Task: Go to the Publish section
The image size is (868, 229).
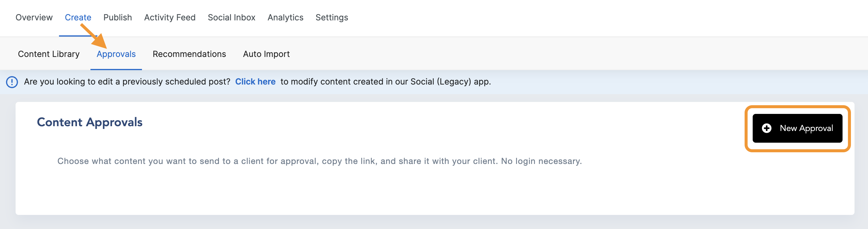Action: tap(118, 18)
